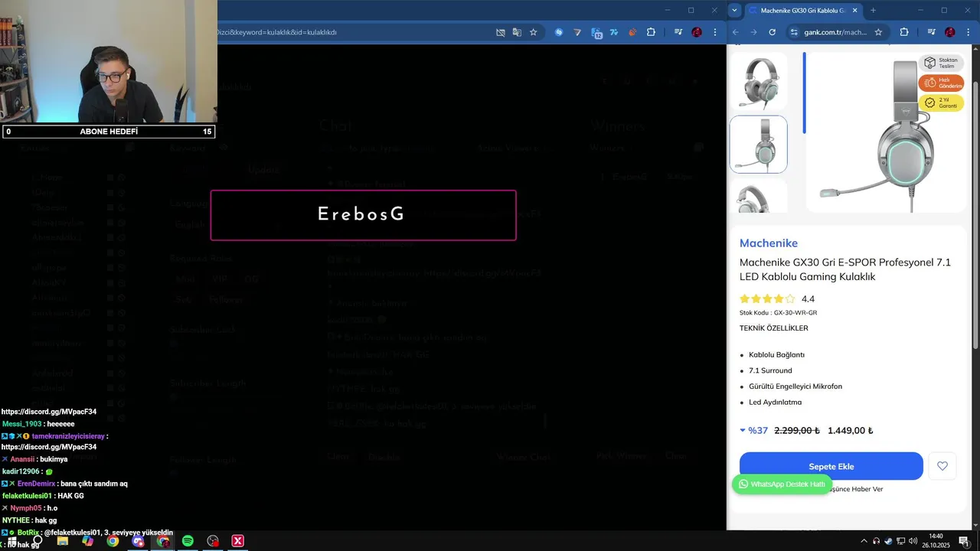The width and height of the screenshot is (980, 551).
Task: Click TEKNİK ÖZELLİKLER heading
Action: tap(773, 328)
